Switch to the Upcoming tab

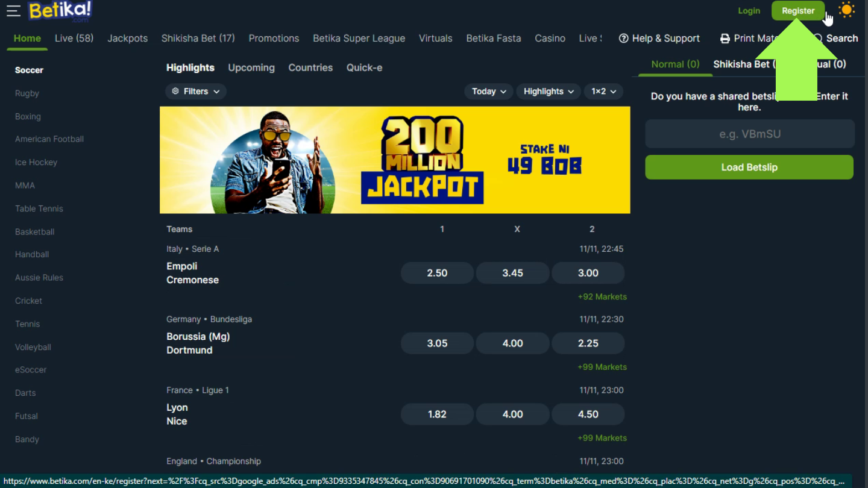pos(251,67)
